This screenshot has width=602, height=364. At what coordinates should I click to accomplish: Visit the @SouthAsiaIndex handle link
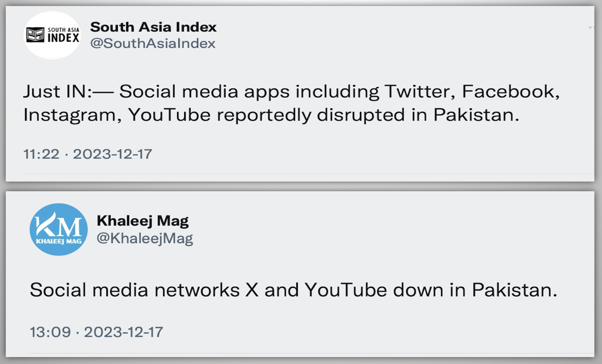coord(153,43)
